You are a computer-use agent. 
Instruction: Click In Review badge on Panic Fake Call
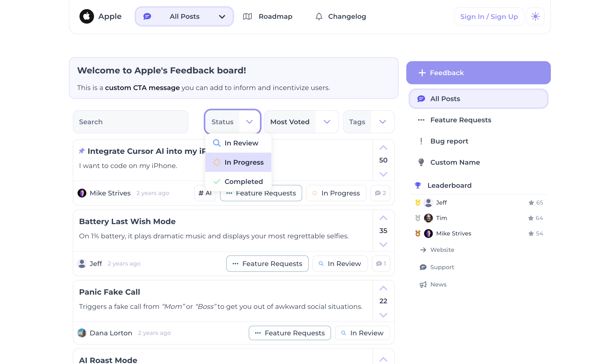point(362,333)
